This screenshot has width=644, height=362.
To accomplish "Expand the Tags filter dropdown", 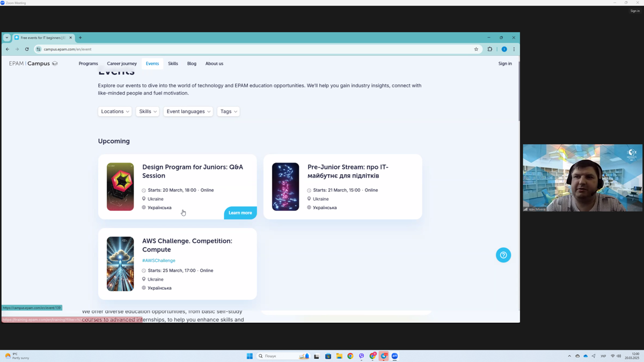I will point(229,112).
